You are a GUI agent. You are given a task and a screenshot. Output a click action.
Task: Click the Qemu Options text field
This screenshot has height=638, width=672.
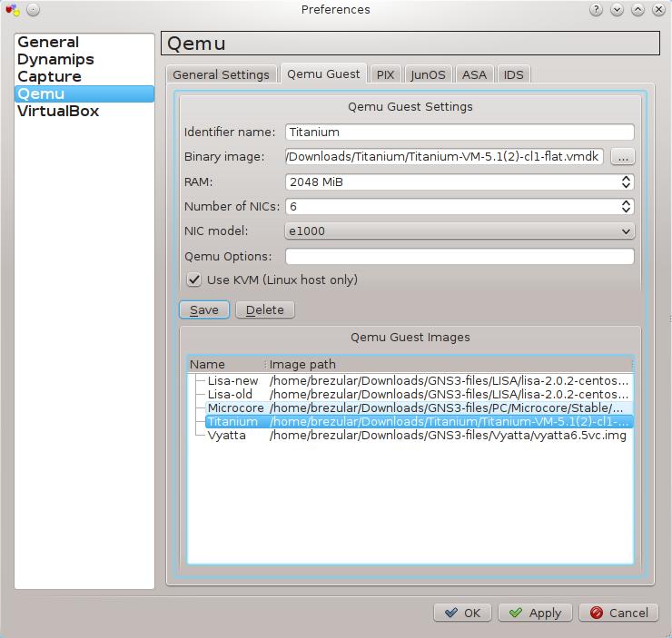(460, 256)
